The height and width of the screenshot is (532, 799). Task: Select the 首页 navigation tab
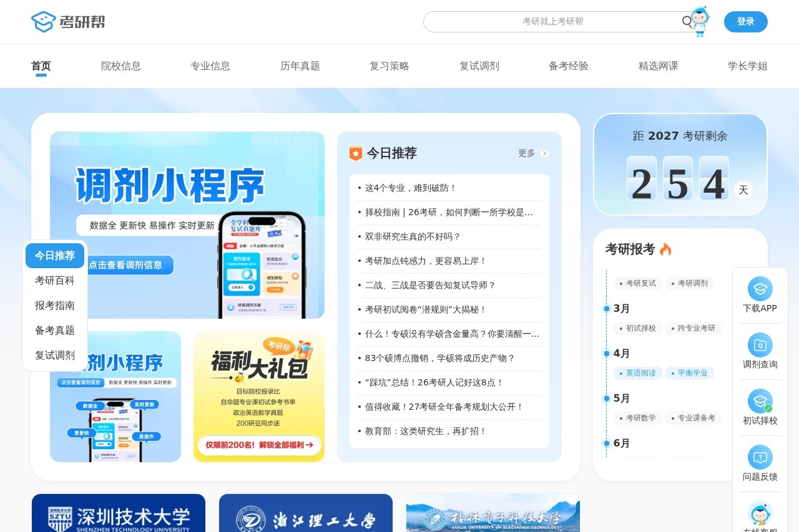41,66
